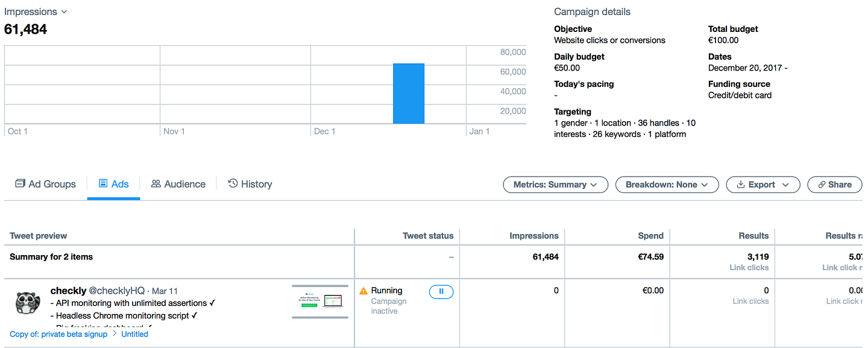Screen dimensions: 868x348
Task: Expand the Metrics: Summary dropdown
Action: [x=556, y=185]
